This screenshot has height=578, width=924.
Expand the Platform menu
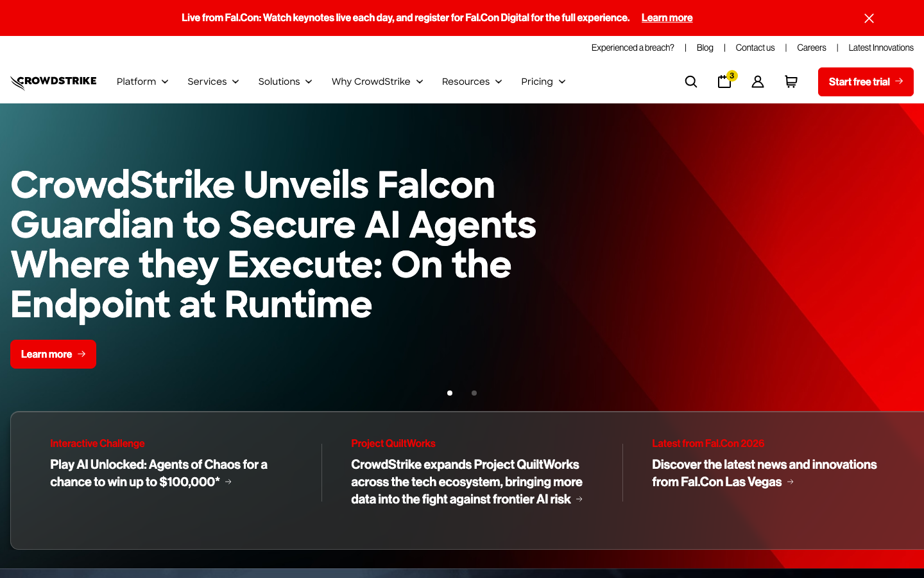[142, 82]
